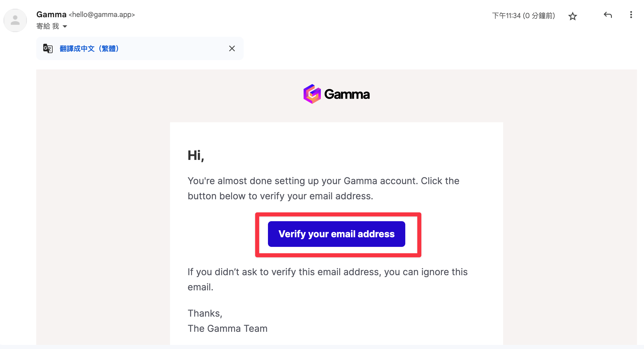
Task: Click the hello@gamma.app sender address
Action: coord(102,15)
